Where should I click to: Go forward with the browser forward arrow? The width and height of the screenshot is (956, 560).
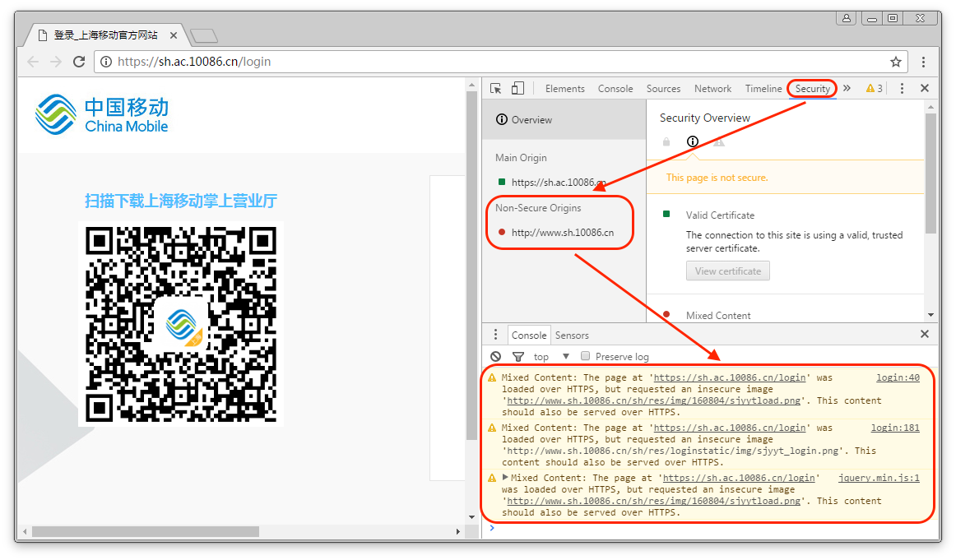coord(55,62)
